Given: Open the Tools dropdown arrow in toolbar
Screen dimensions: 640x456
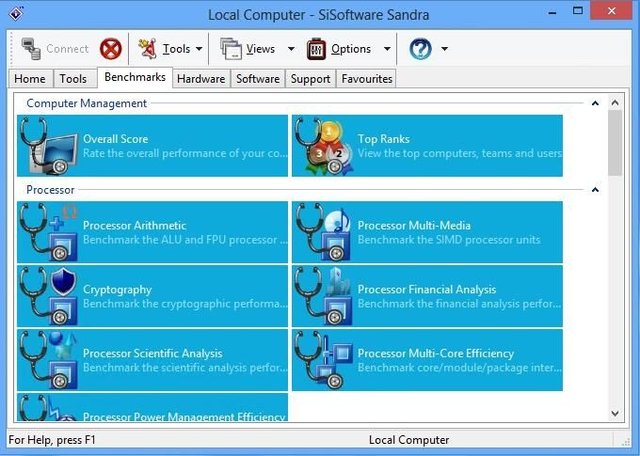Looking at the screenshot, I should click(x=199, y=49).
